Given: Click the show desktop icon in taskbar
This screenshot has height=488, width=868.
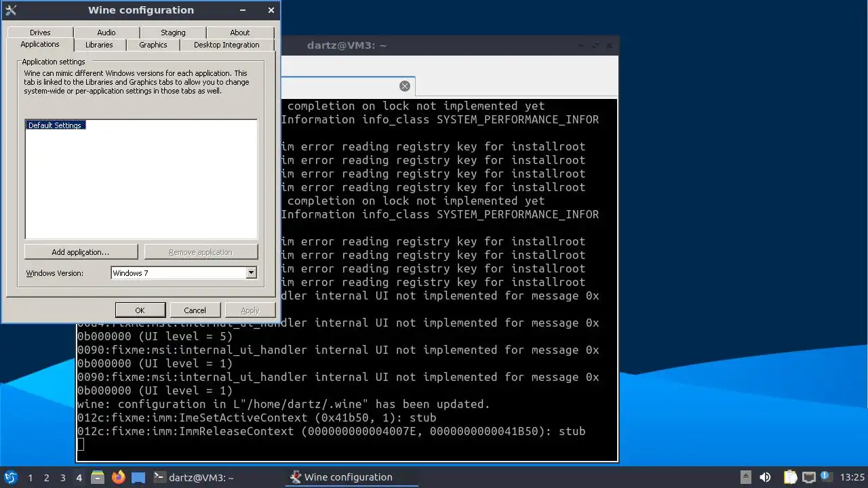Looking at the screenshot, I should click(138, 477).
